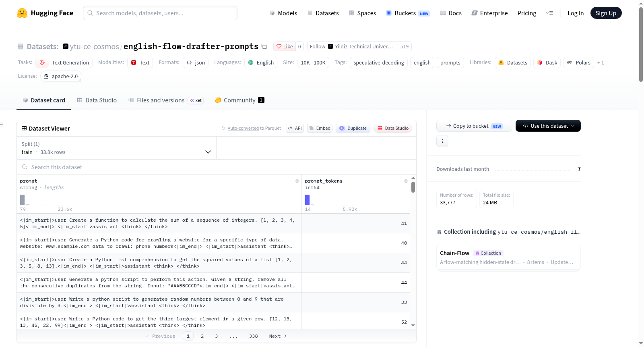Click the dataset viewer table scrollbar
The height and width of the screenshot is (347, 644).
point(413,187)
